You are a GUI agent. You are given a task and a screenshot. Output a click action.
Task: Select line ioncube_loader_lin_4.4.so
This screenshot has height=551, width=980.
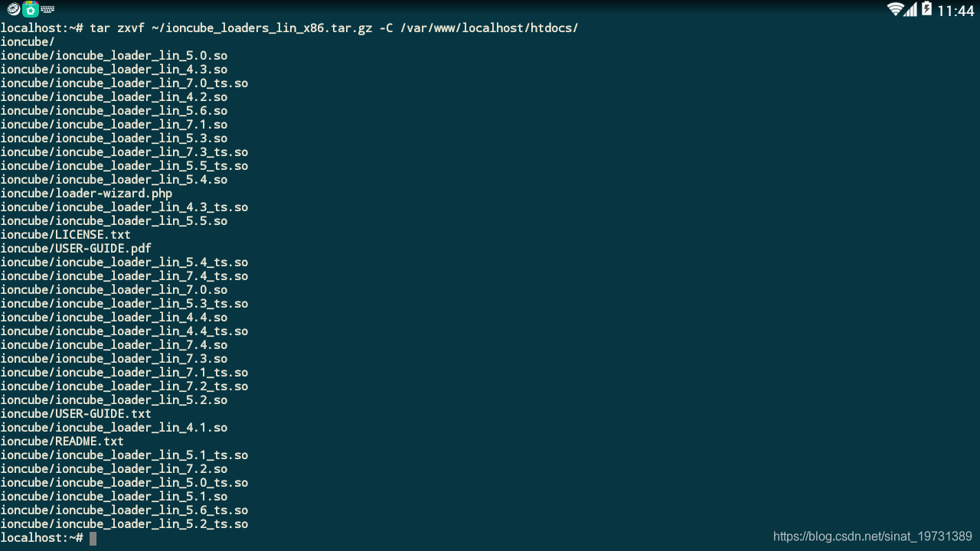[x=113, y=318]
